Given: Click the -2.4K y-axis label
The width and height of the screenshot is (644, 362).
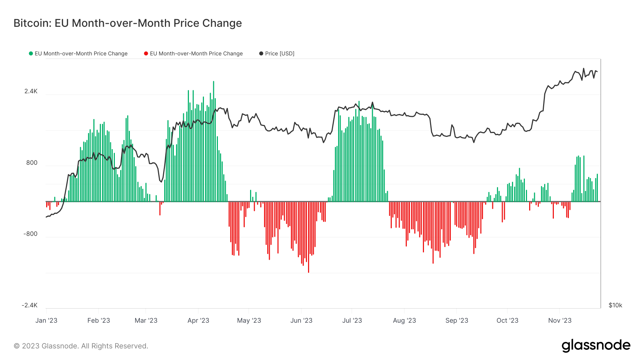Looking at the screenshot, I should (29, 305).
